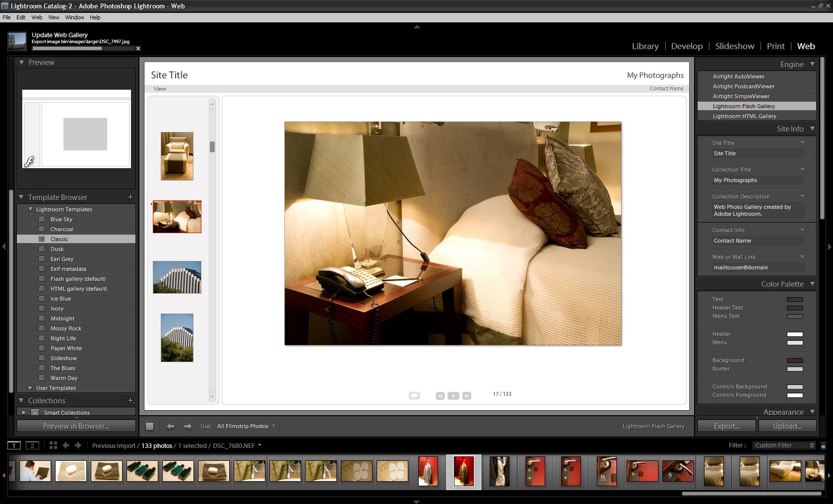Screen dimensions: 833x504
Task: Click the plus icon in Template Browser header
Action: 130,197
